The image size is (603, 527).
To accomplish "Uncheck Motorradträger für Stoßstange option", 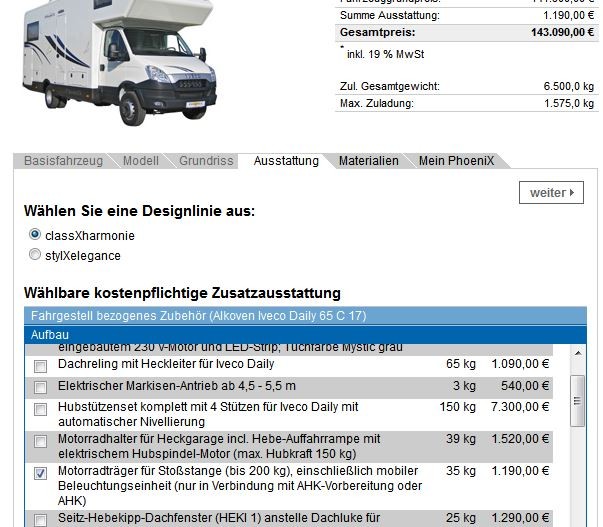I will [x=41, y=474].
